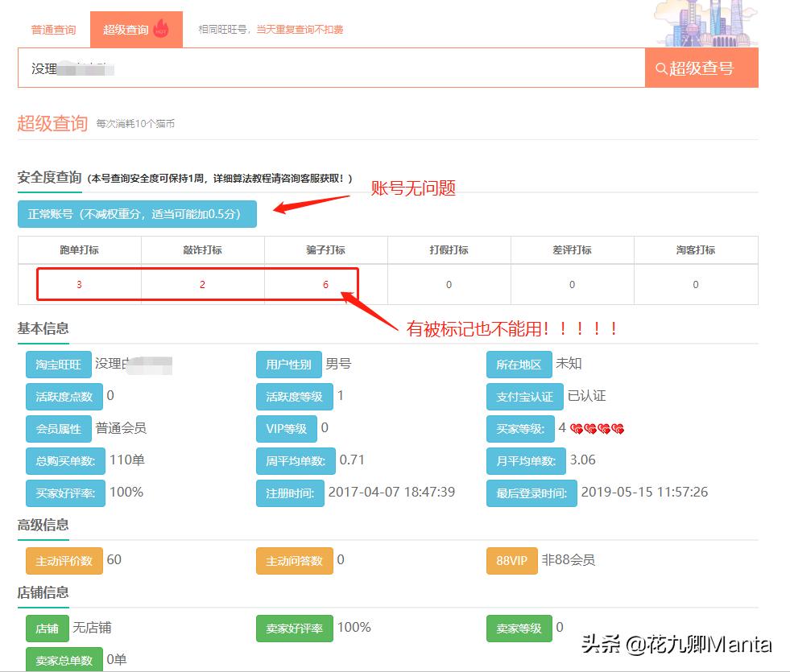Click the VIP等级 blue badge
The width and height of the screenshot is (790, 672).
click(x=287, y=428)
